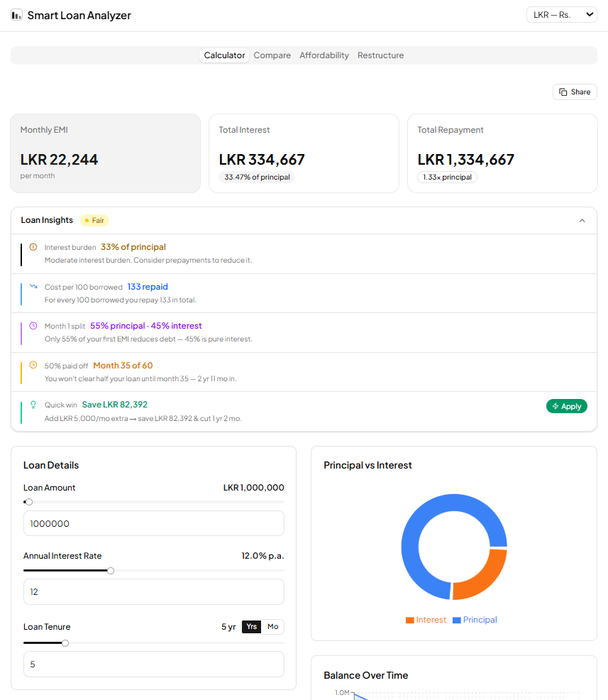Image resolution: width=608 pixels, height=700 pixels.
Task: Click the Principal vs Interest heading
Action: click(x=367, y=465)
